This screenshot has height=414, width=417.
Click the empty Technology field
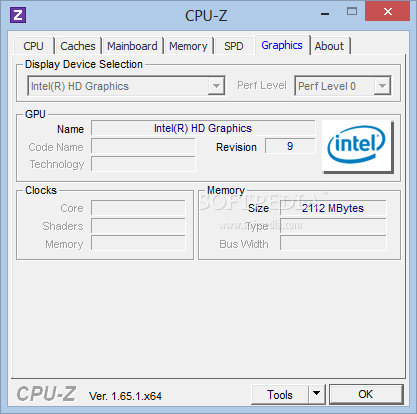(143, 164)
